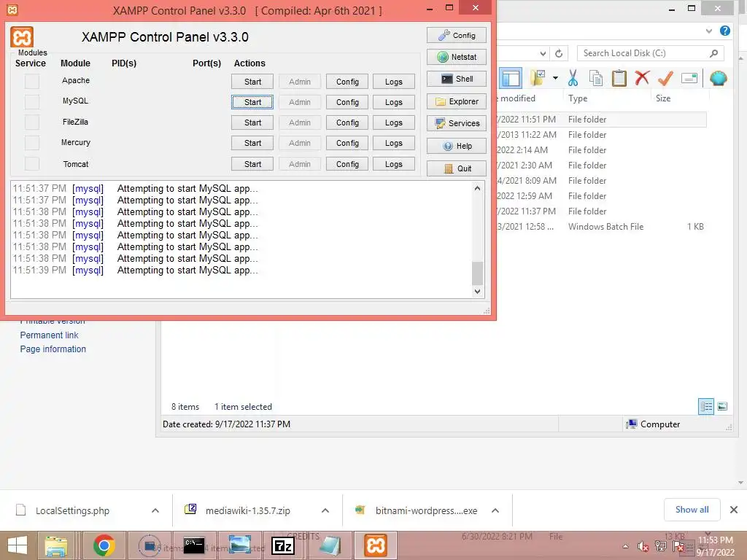This screenshot has width=747, height=560.
Task: Open Page information link
Action: tap(53, 349)
